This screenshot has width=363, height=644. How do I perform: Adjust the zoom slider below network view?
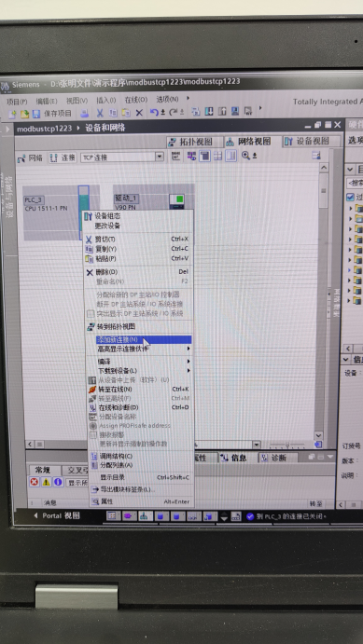coord(287,445)
